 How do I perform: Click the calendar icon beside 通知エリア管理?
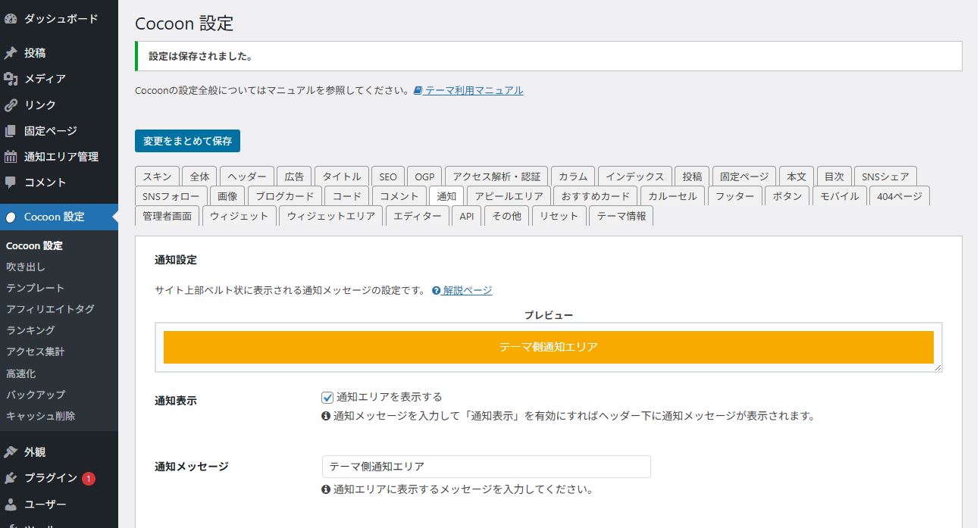pos(11,157)
